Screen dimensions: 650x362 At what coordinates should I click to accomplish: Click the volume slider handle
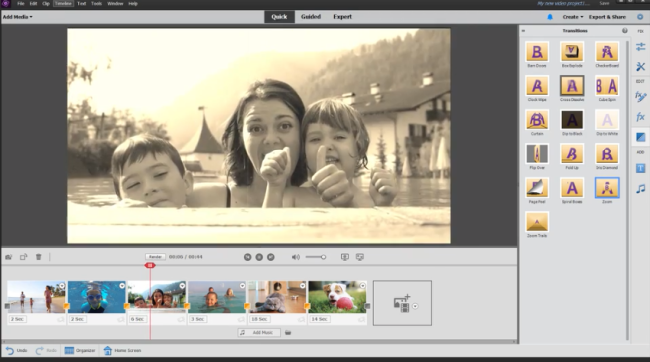(323, 257)
